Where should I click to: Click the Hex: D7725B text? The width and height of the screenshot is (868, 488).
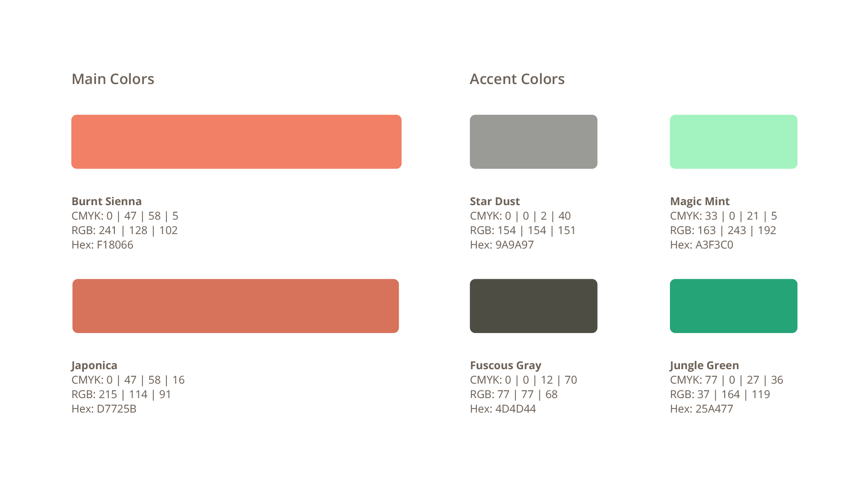pyautogui.click(x=104, y=409)
